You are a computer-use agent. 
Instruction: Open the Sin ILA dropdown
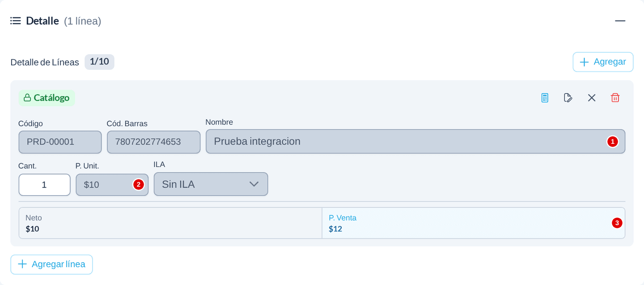[211, 184]
